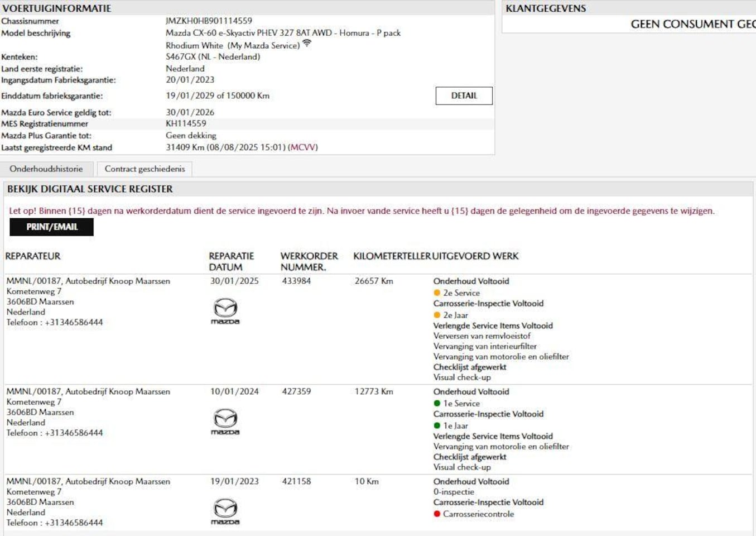Image resolution: width=756 pixels, height=536 pixels.
Task: Click the My Mazda Service wifi icon
Action: (x=307, y=44)
